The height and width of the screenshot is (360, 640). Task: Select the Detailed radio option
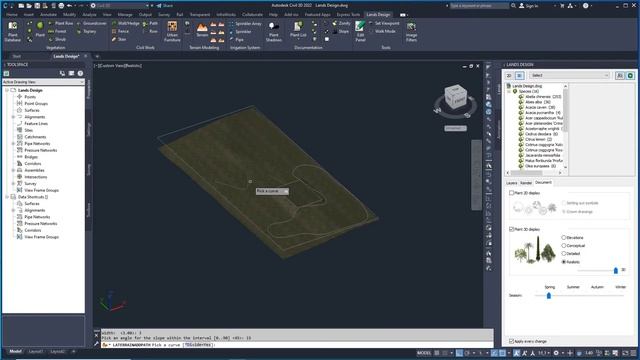tap(564, 254)
